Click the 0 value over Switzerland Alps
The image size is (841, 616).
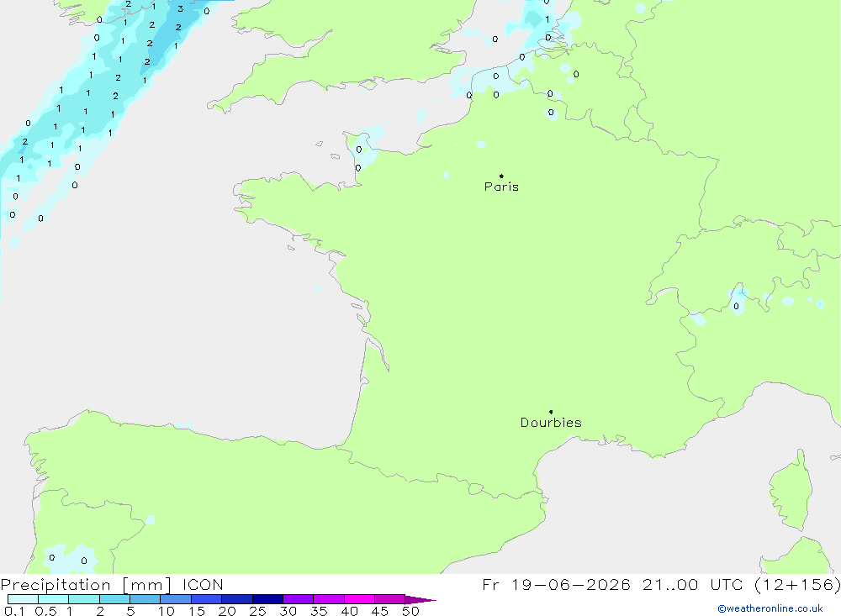pos(736,306)
